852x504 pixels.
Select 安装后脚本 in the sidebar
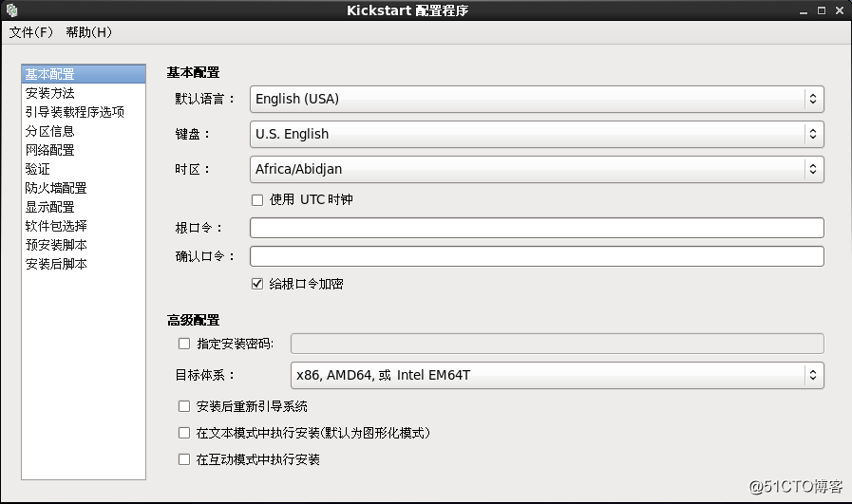[84, 264]
